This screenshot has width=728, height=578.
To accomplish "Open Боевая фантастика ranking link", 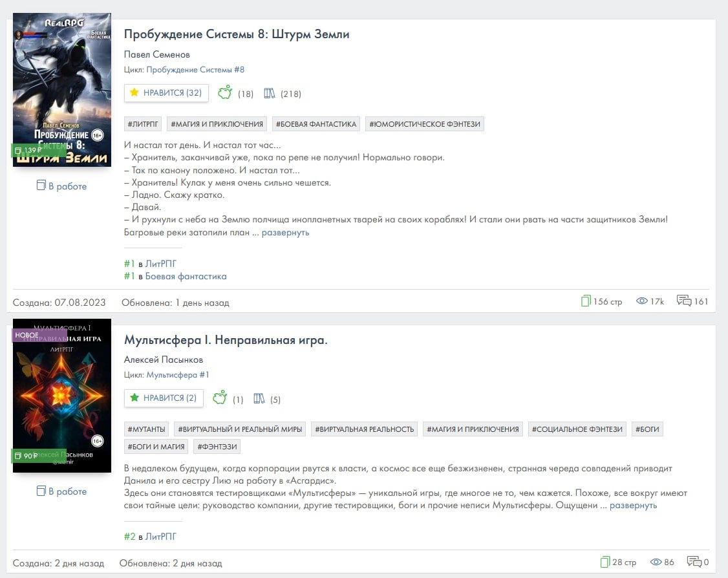I will [x=186, y=276].
